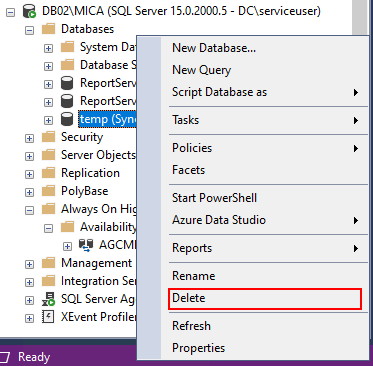Select the Databases tree item label
373x366 pixels.
[87, 29]
